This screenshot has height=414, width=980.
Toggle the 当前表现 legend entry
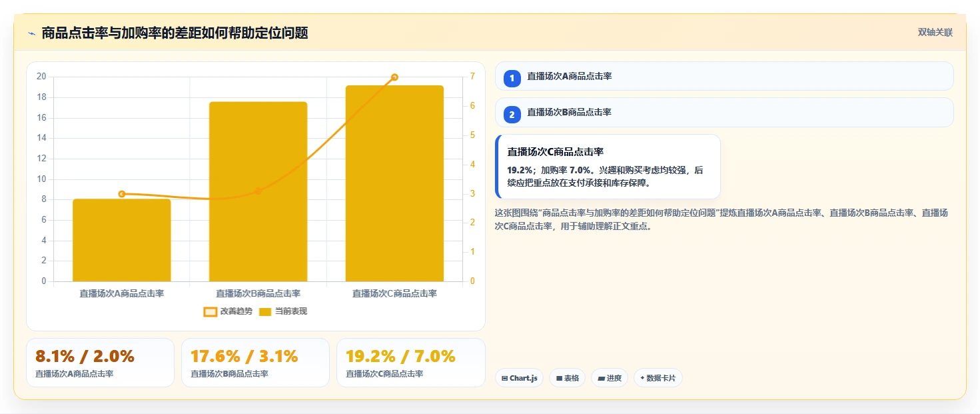282,311
